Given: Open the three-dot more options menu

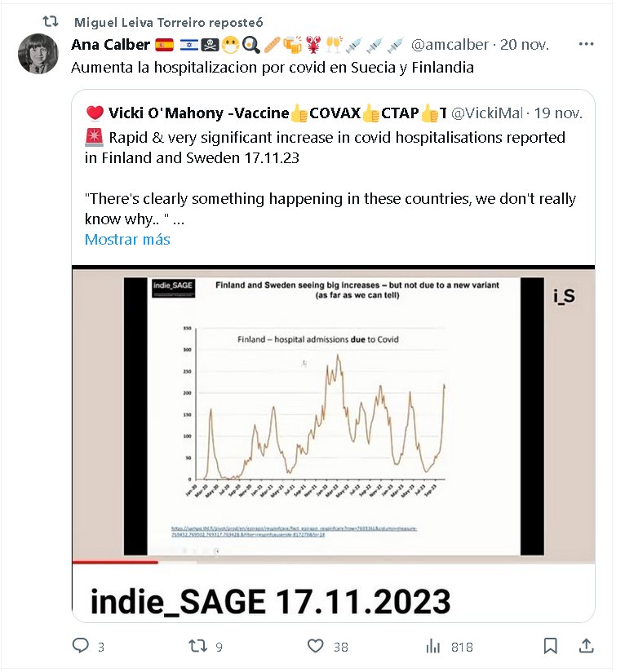Looking at the screenshot, I should [x=586, y=44].
